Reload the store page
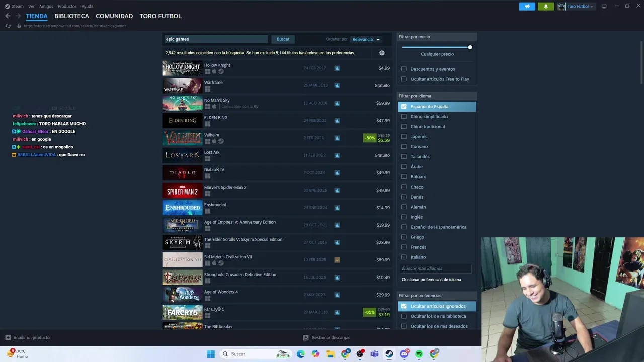This screenshot has width=644, height=362. coord(8,26)
